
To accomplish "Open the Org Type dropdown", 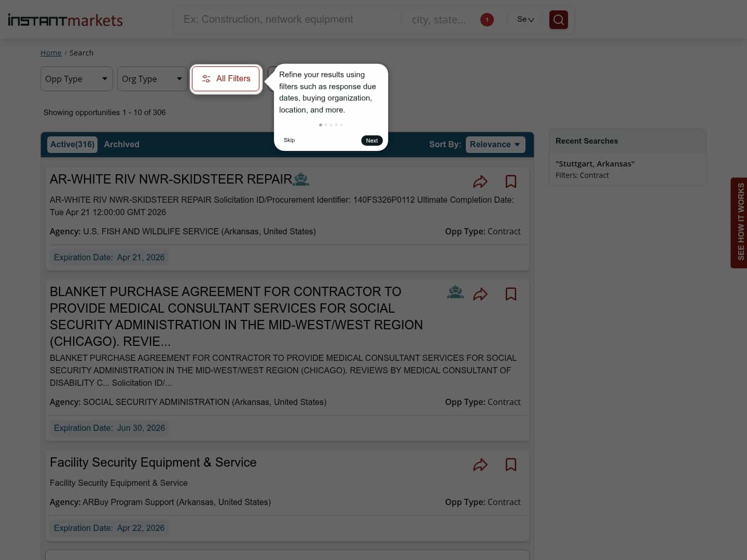I will pos(152,79).
